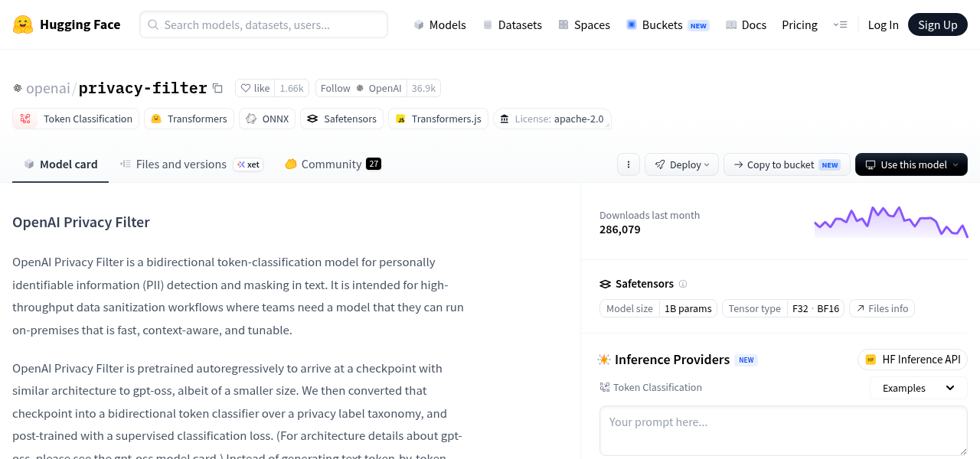Click the Safetensors info circle icon
This screenshot has width=980, height=459.
(x=683, y=284)
